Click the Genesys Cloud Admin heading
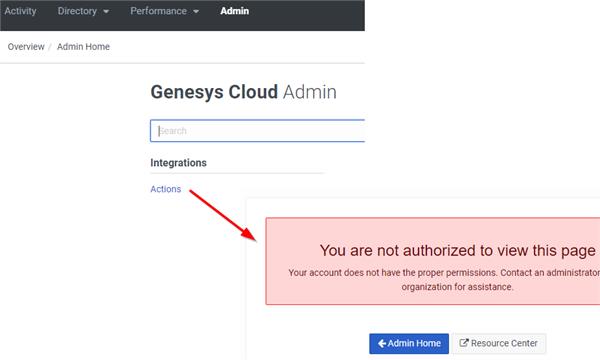Screen dimensions: 600x360 coord(243,92)
